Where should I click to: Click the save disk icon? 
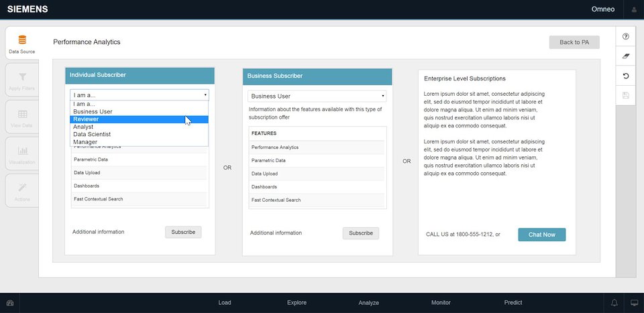click(x=625, y=96)
